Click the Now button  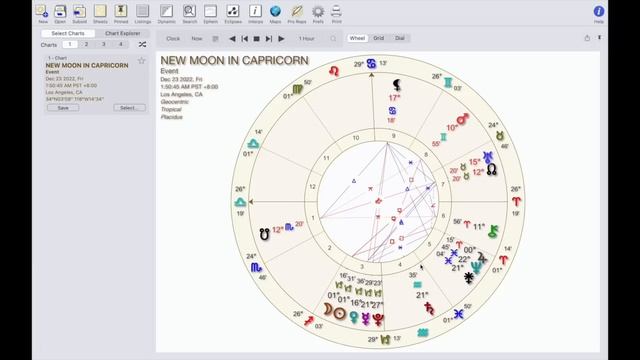pos(197,38)
